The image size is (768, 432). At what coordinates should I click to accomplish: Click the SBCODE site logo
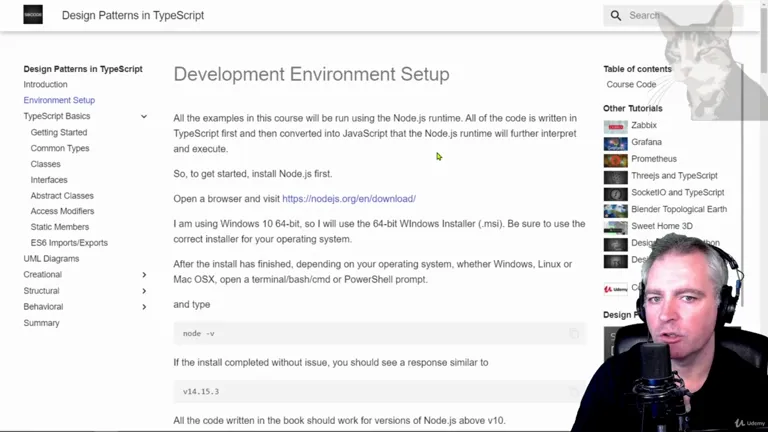tap(33, 15)
